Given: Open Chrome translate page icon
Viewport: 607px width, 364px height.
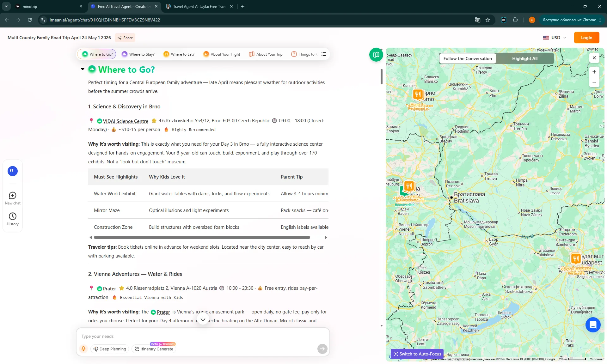Looking at the screenshot, I should coord(477,20).
